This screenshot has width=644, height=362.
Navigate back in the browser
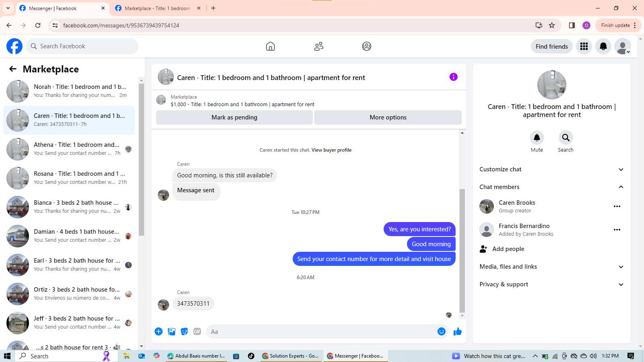click(x=9, y=25)
